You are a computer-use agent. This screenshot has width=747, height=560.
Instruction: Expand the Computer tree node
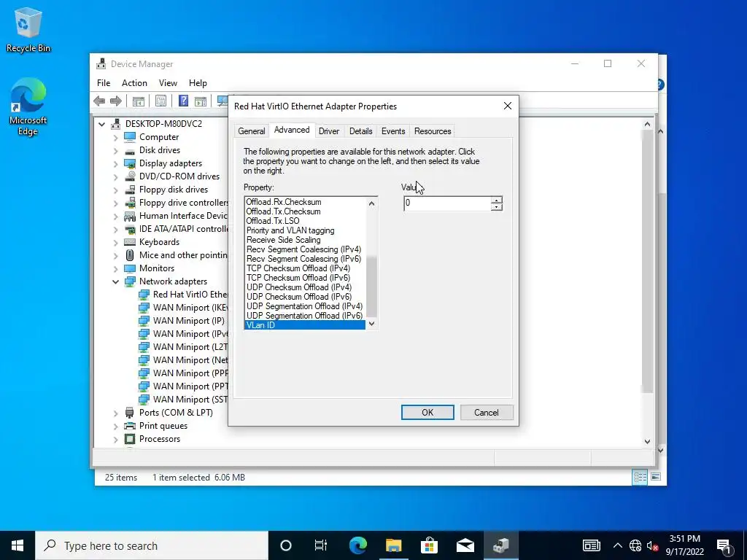coord(115,138)
